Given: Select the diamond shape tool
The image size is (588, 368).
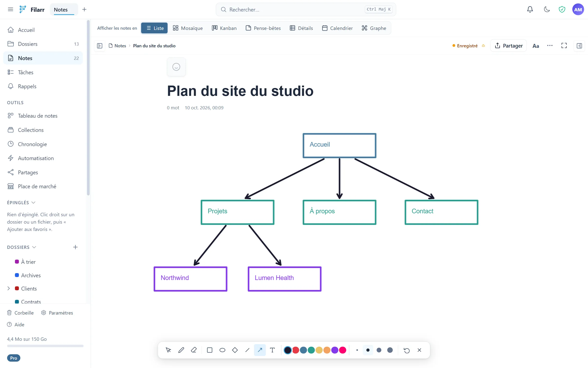Looking at the screenshot, I should click(235, 350).
